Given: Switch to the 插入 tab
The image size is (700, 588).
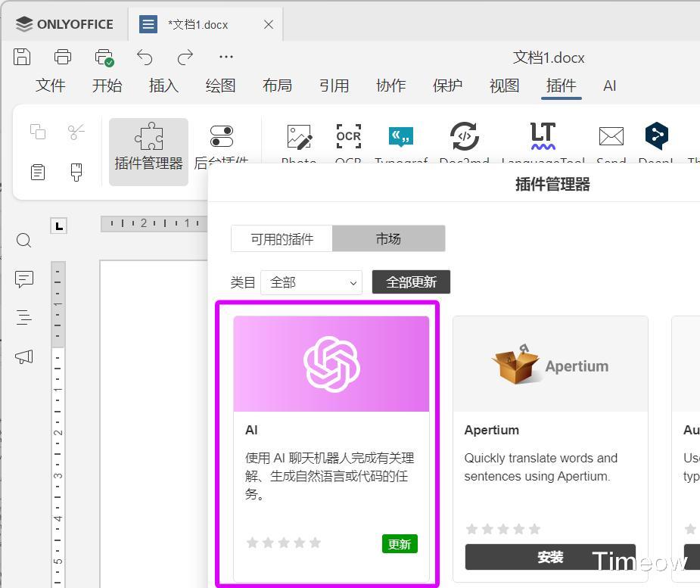Looking at the screenshot, I should pos(164,86).
